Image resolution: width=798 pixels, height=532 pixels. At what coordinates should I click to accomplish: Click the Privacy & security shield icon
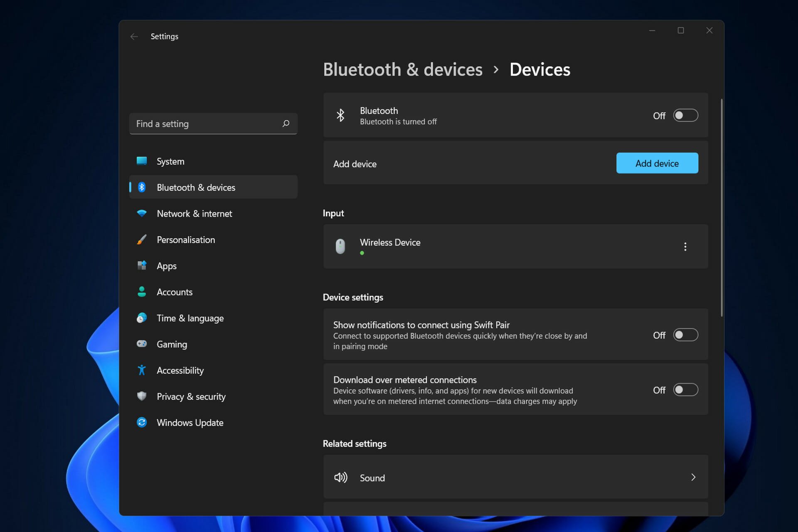click(x=142, y=396)
